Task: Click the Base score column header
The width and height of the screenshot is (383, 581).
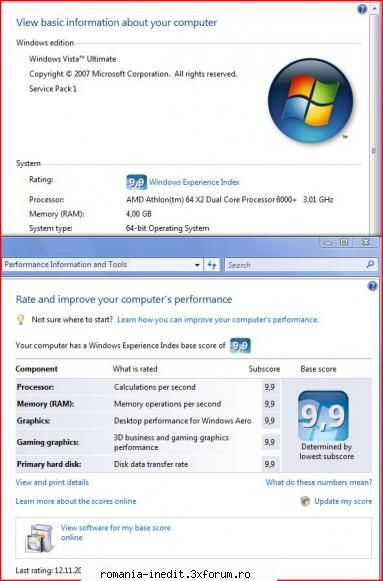Action: [318, 369]
